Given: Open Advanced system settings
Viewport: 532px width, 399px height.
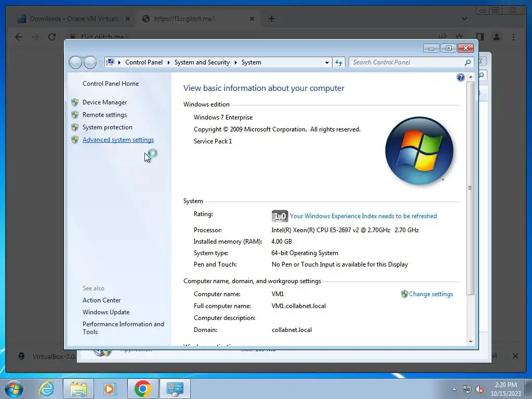Looking at the screenshot, I should coord(118,140).
